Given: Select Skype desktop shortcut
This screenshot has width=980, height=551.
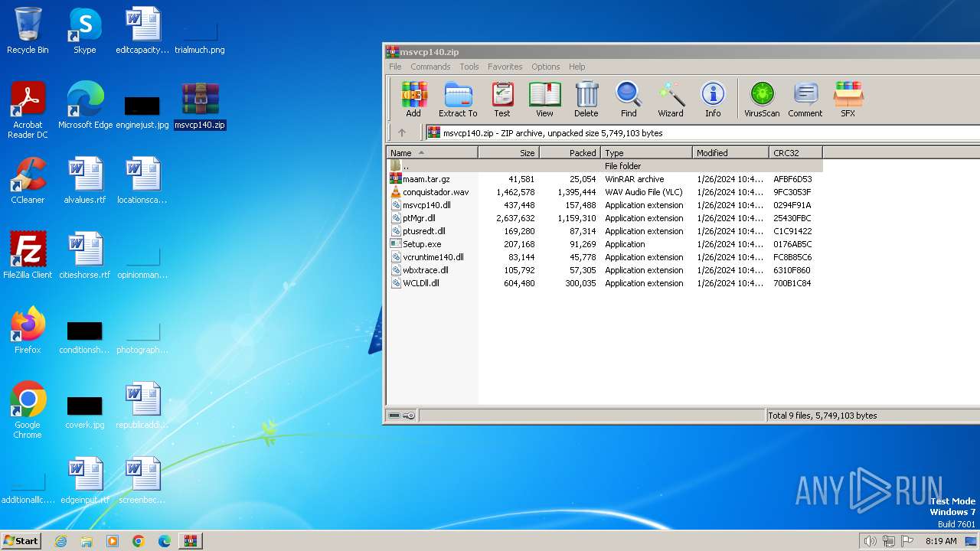Looking at the screenshot, I should [84, 31].
